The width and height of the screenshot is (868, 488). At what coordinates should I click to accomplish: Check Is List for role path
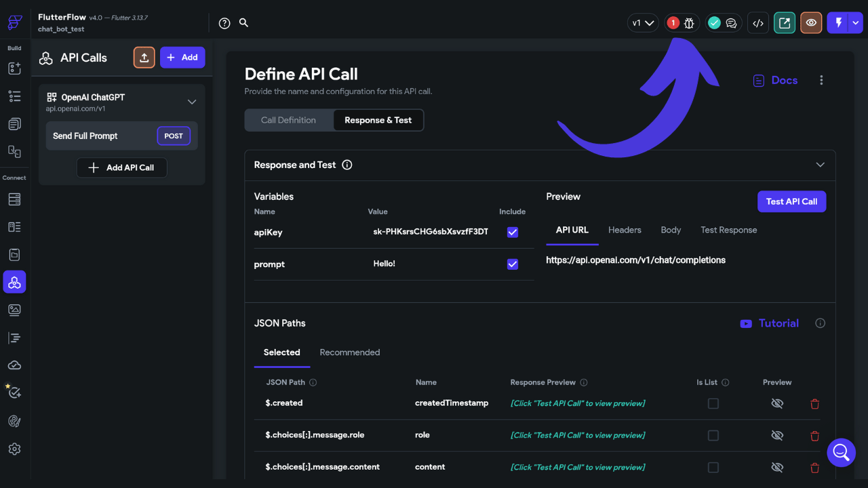[x=713, y=435]
